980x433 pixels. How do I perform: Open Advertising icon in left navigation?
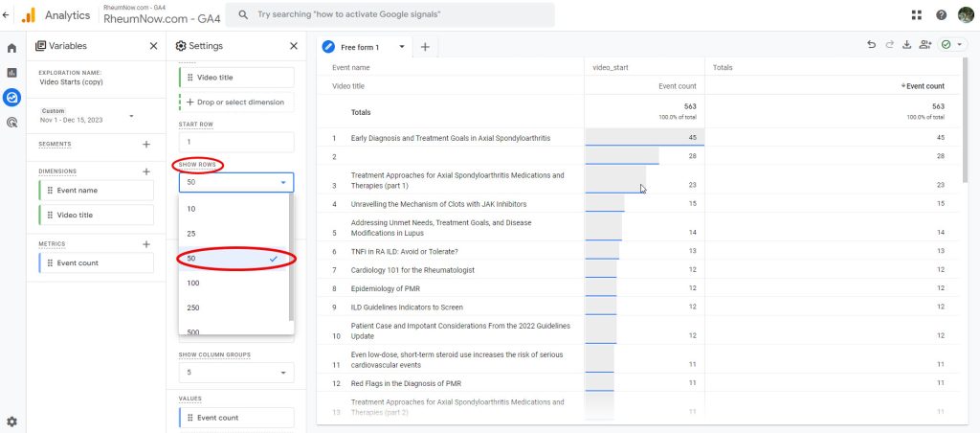coord(11,122)
